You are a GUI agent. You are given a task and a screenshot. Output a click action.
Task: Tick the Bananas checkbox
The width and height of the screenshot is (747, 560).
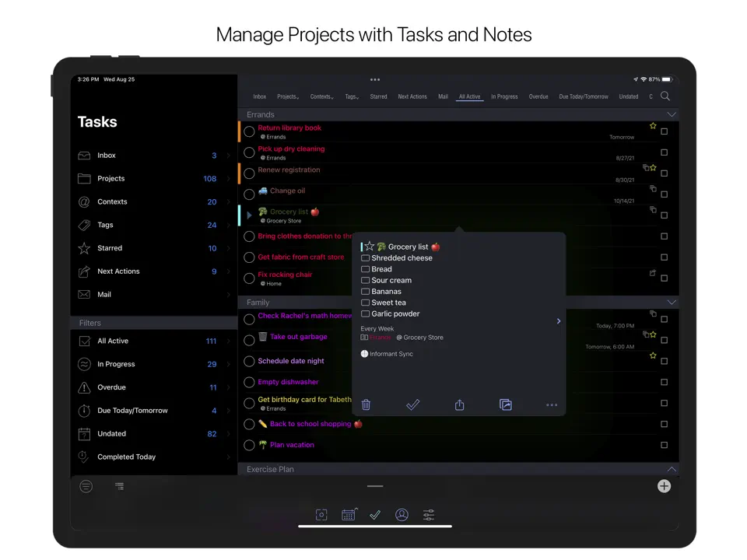pyautogui.click(x=365, y=292)
